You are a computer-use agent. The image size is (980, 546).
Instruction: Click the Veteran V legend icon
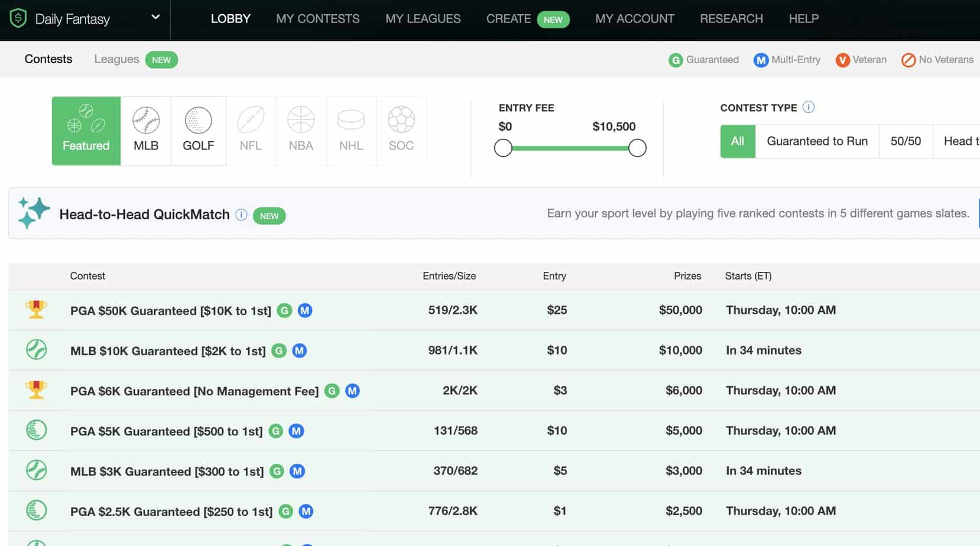[842, 60]
